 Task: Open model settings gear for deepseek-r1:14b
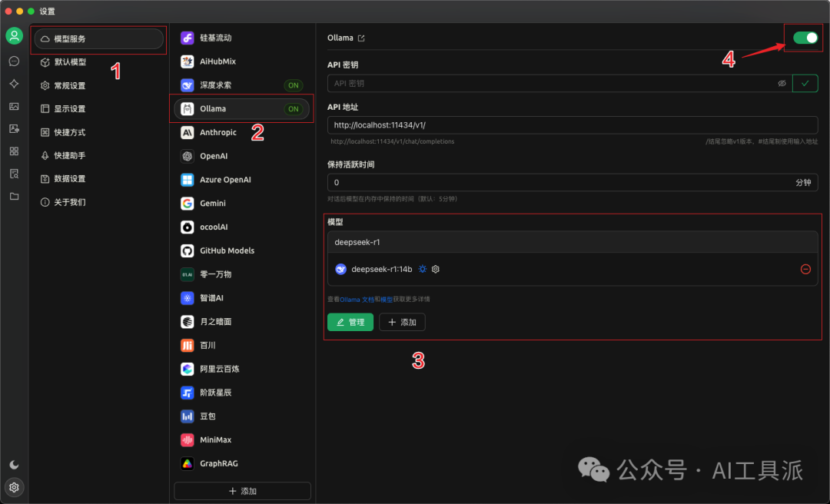click(x=436, y=269)
